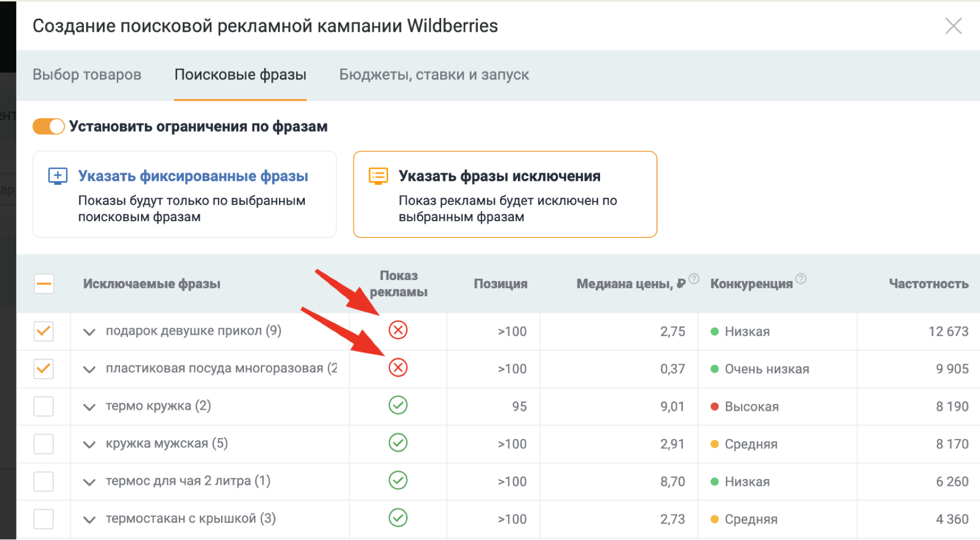Screen dimensions: 980x540
Task: Click the green check icon for термостакан с крышкой
Action: coord(398,517)
